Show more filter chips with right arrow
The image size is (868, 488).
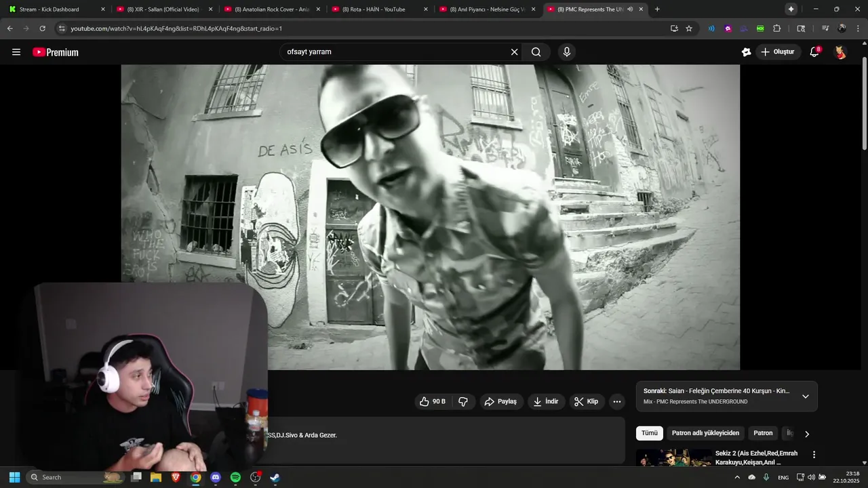point(807,434)
